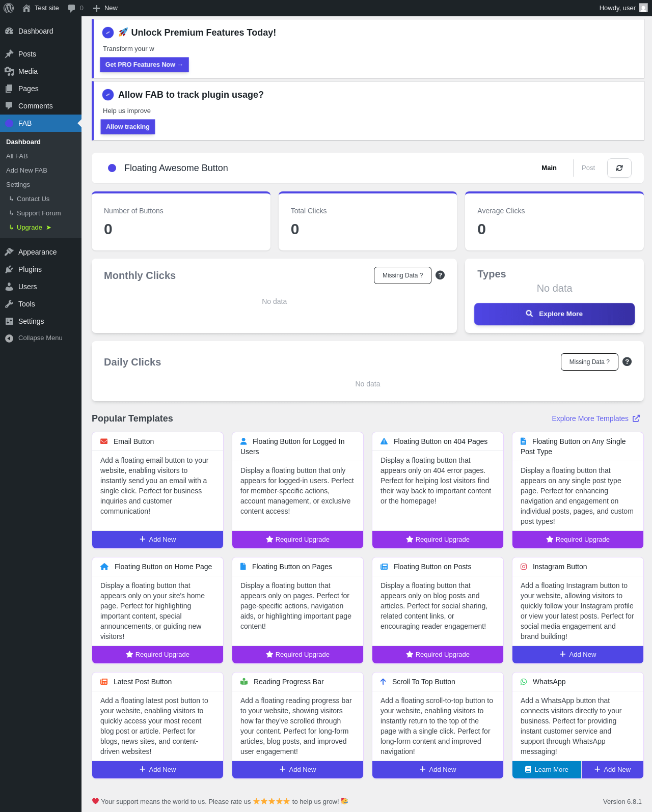Click Required Upgrade under Logged In Users
Image resolution: width=652 pixels, height=812 pixels.
point(297,540)
